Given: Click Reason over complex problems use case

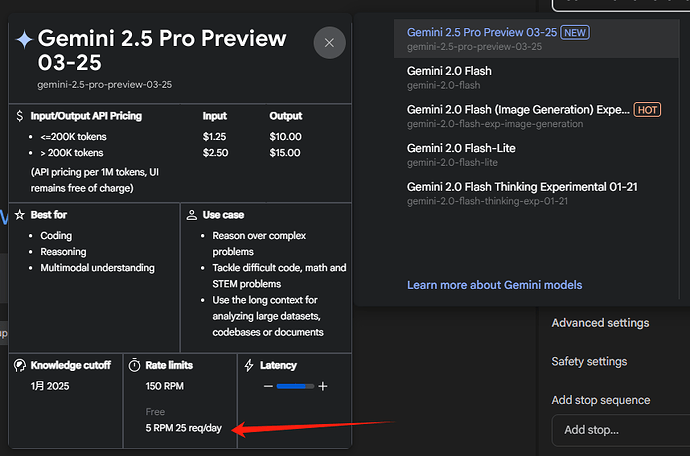Looking at the screenshot, I should [x=259, y=243].
